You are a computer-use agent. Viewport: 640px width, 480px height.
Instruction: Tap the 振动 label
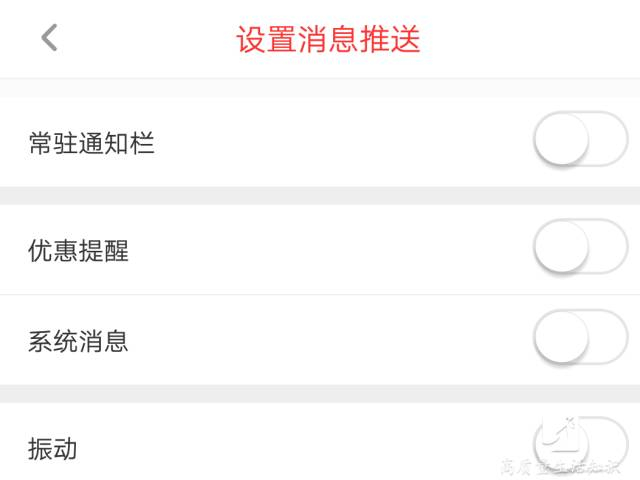tap(54, 448)
